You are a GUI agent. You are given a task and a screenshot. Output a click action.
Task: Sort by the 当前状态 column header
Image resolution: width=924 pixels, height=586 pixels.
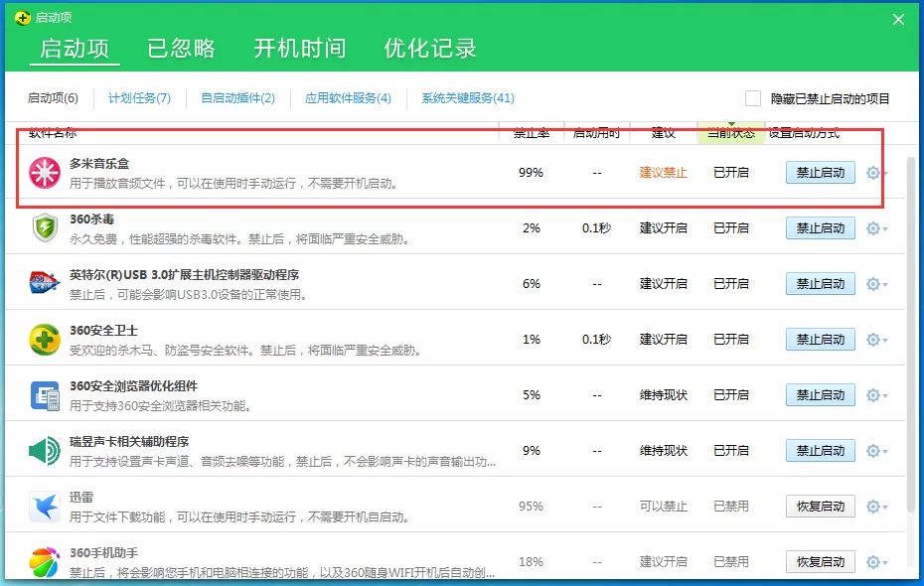coord(731,133)
